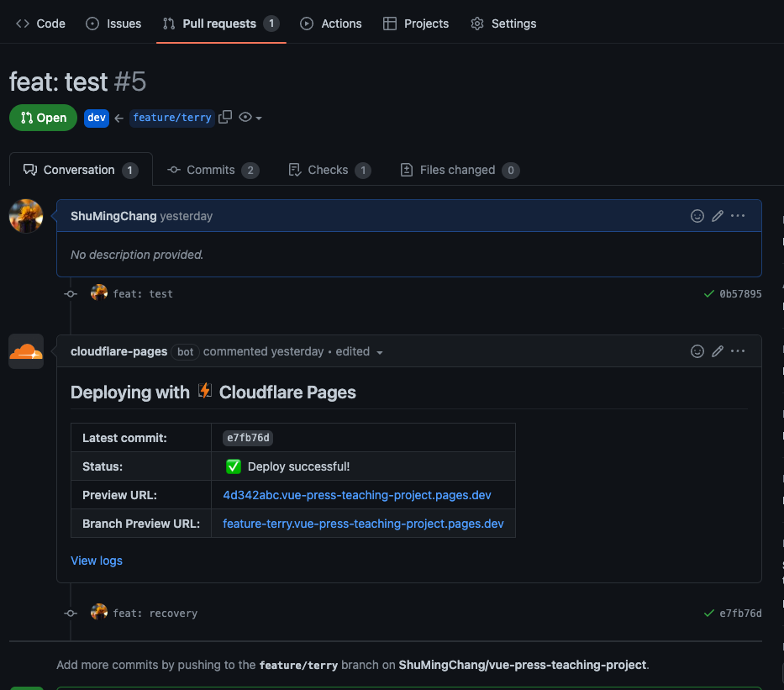Open the Checks tab
The width and height of the screenshot is (784, 690).
click(x=330, y=170)
